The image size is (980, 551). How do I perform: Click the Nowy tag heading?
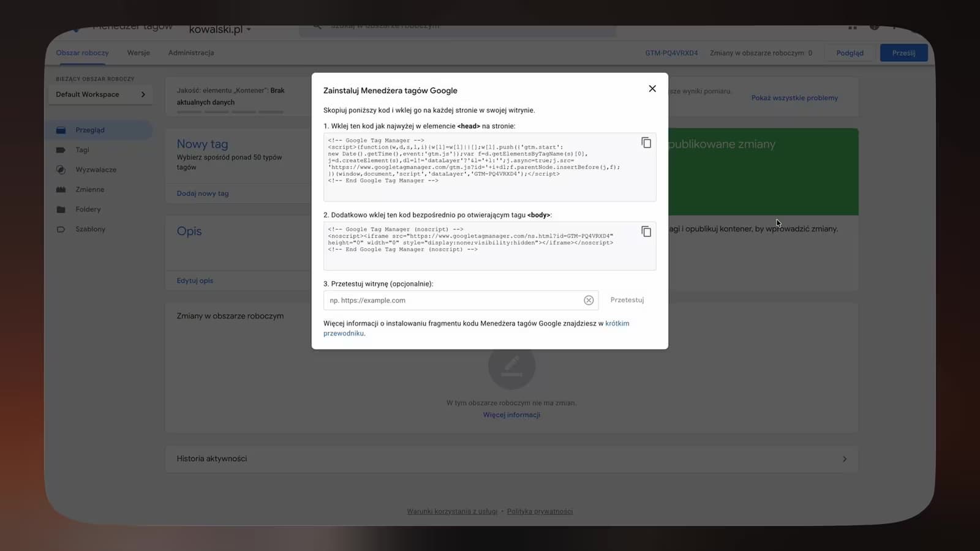coord(202,144)
